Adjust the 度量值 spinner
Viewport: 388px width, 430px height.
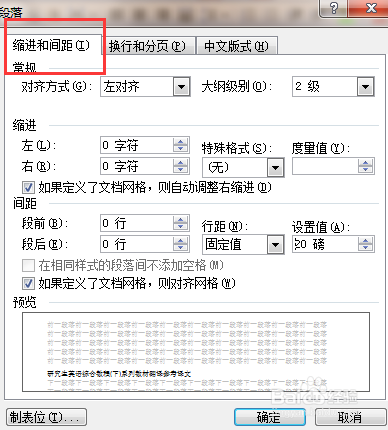366,166
